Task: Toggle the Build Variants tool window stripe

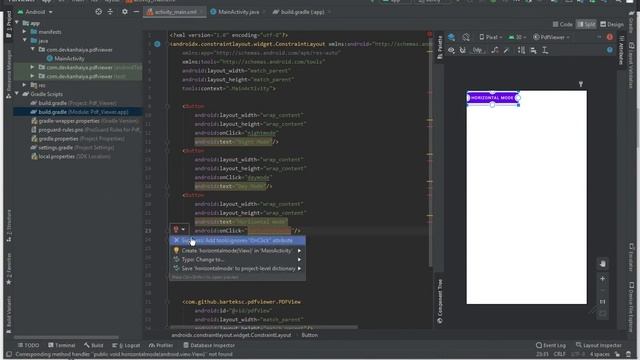Action: click(x=9, y=314)
